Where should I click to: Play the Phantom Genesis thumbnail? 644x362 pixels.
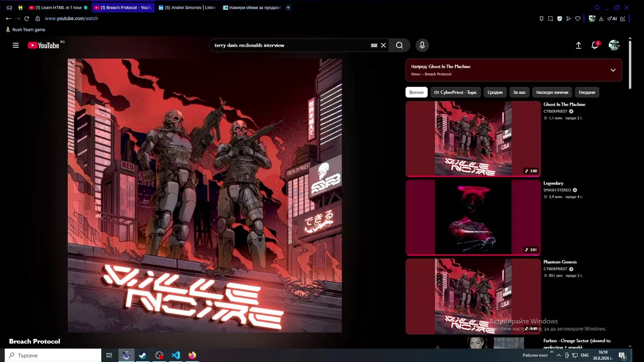[x=473, y=297]
